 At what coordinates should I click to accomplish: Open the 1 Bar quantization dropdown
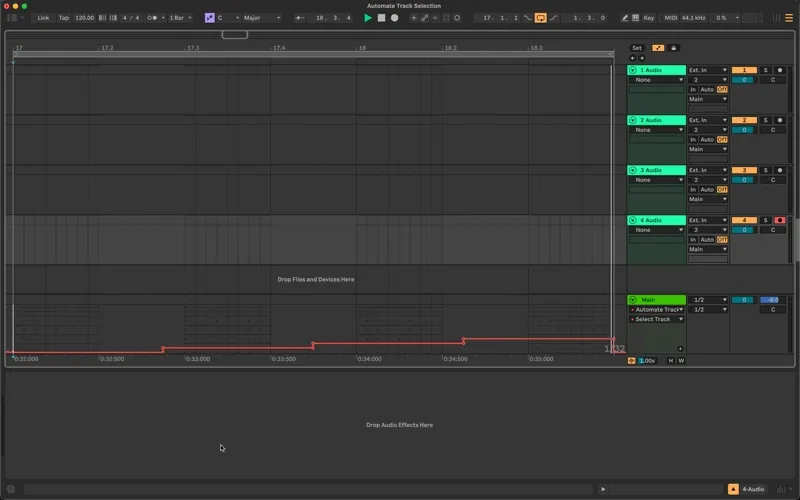pos(181,18)
